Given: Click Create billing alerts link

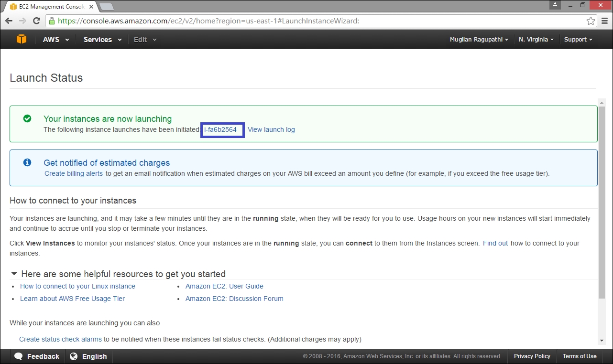Looking at the screenshot, I should click(x=74, y=173).
